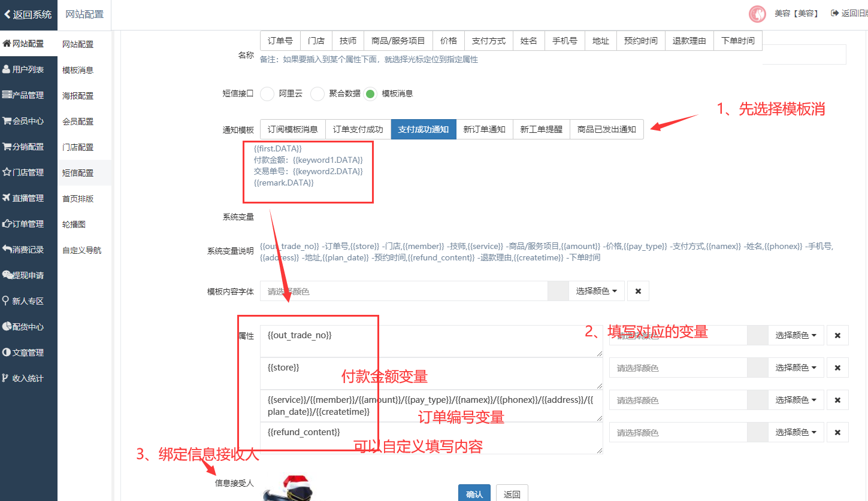Click the cart icon for 会员中心

[x=7, y=120]
